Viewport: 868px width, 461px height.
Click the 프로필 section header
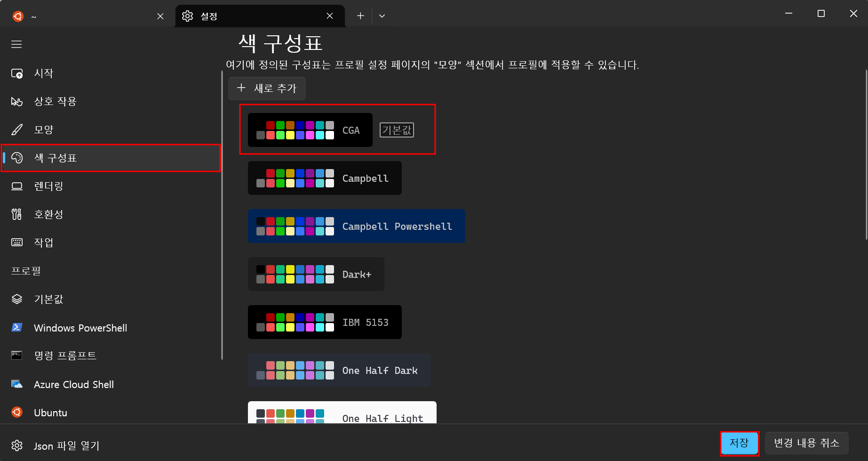click(26, 271)
